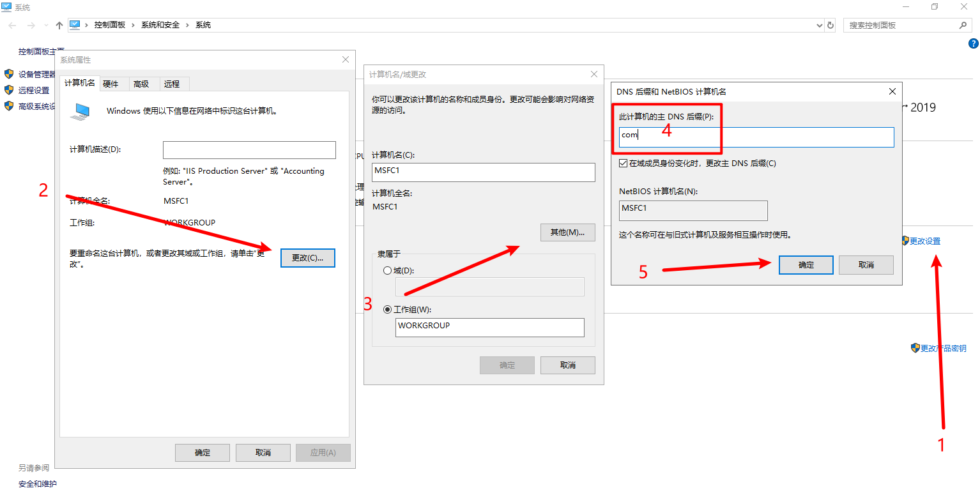Click the 更改(C)... button
The width and height of the screenshot is (980, 502).
(x=307, y=258)
